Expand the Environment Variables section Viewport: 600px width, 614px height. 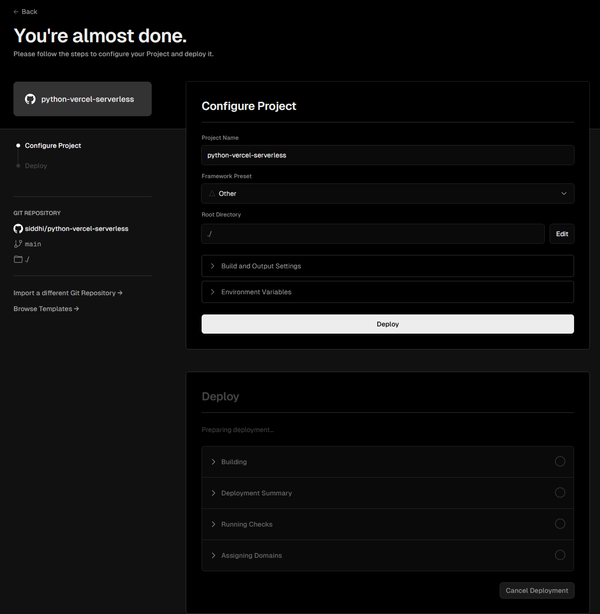point(387,292)
